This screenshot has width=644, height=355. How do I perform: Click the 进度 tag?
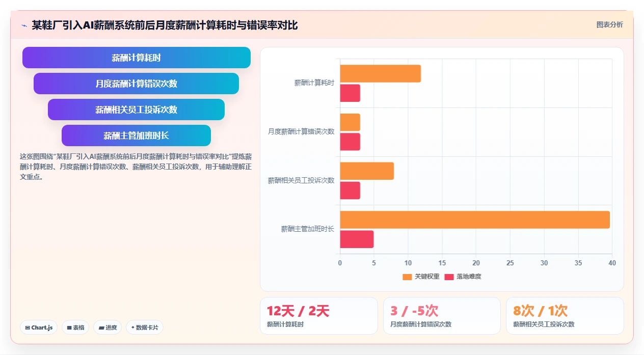(108, 327)
